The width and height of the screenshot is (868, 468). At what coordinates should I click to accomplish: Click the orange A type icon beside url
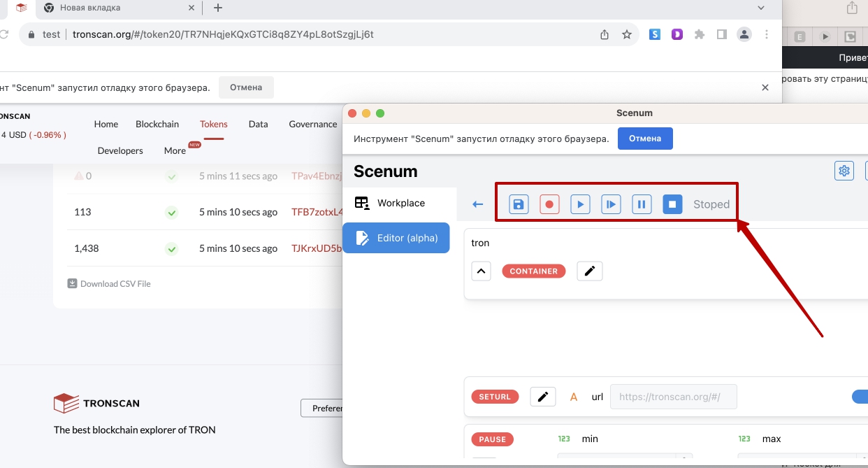[574, 397]
